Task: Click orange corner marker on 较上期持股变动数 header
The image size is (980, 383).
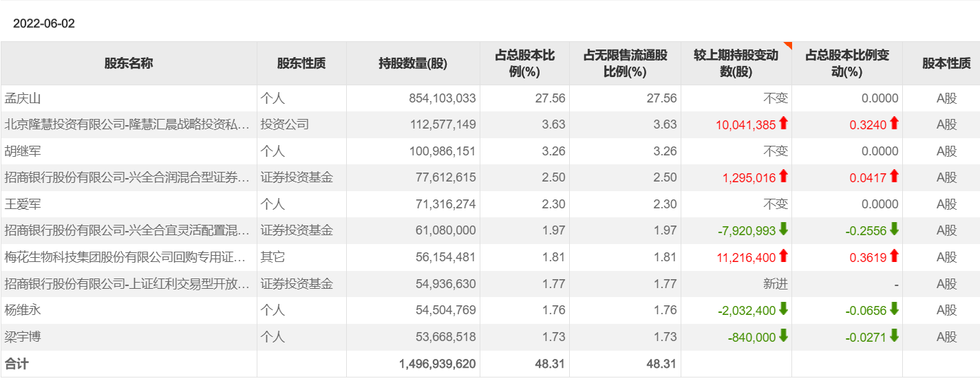Action: coord(788,45)
